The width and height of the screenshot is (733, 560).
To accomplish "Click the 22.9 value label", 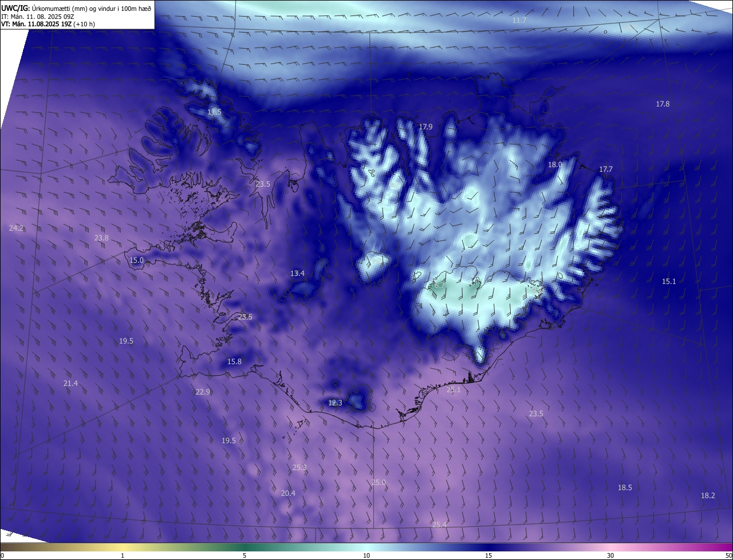I will [x=203, y=392].
